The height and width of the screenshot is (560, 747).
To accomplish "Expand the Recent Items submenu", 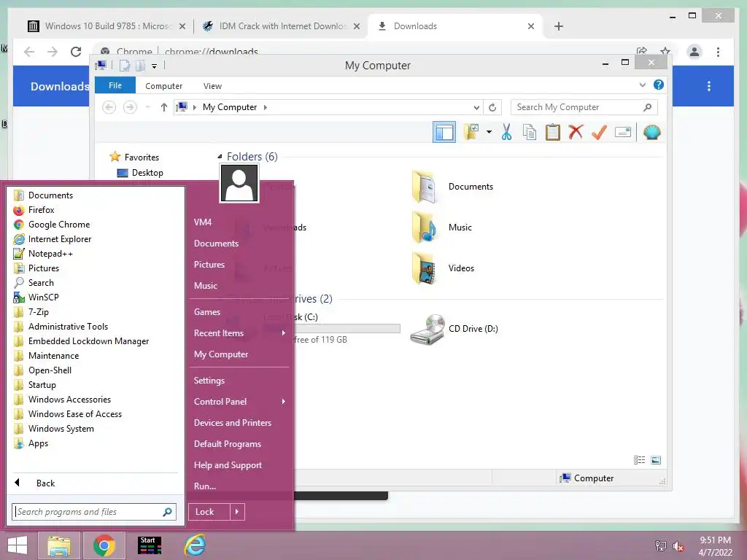I will 284,332.
